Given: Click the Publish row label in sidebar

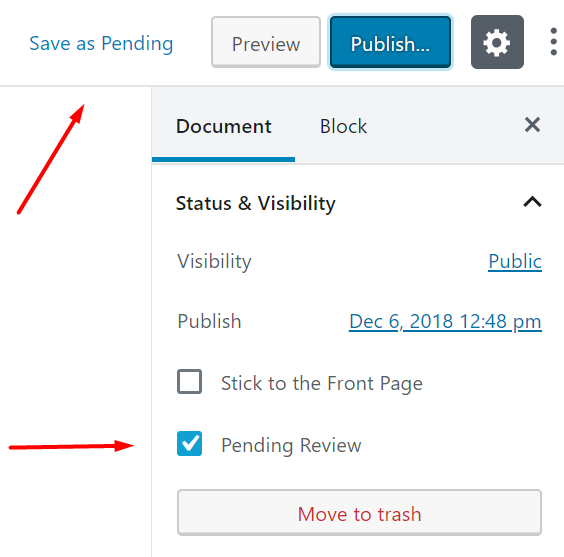Looking at the screenshot, I should pyautogui.click(x=209, y=321).
